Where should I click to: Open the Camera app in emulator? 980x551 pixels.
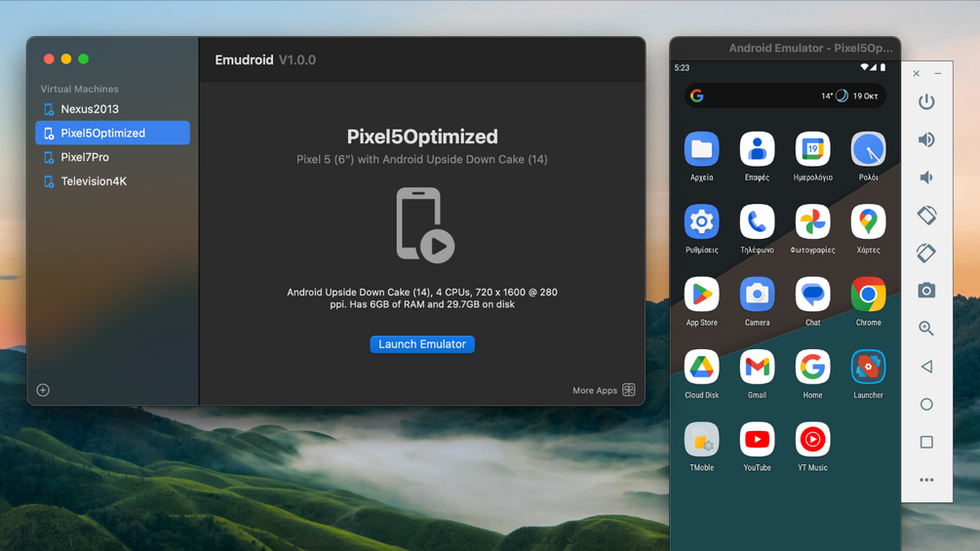click(x=757, y=295)
